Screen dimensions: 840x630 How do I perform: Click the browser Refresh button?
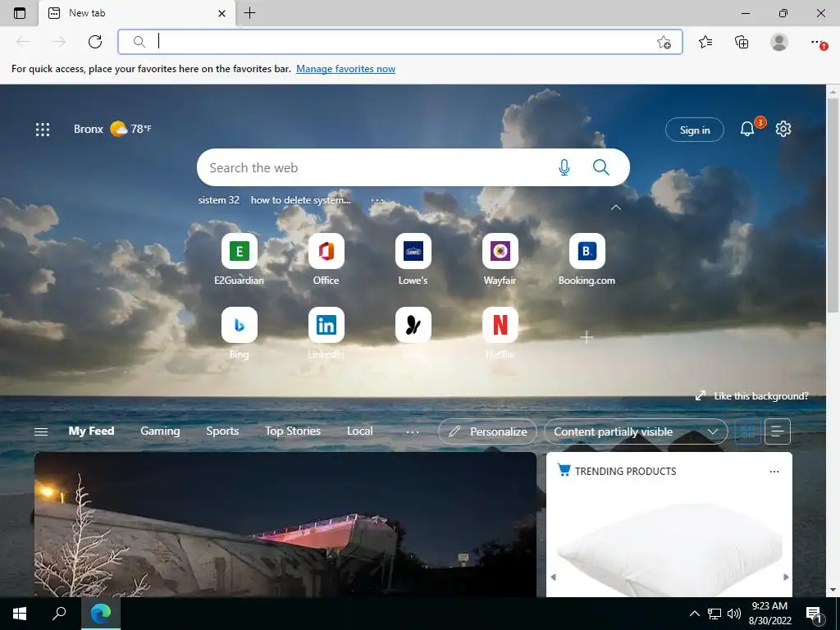click(95, 42)
